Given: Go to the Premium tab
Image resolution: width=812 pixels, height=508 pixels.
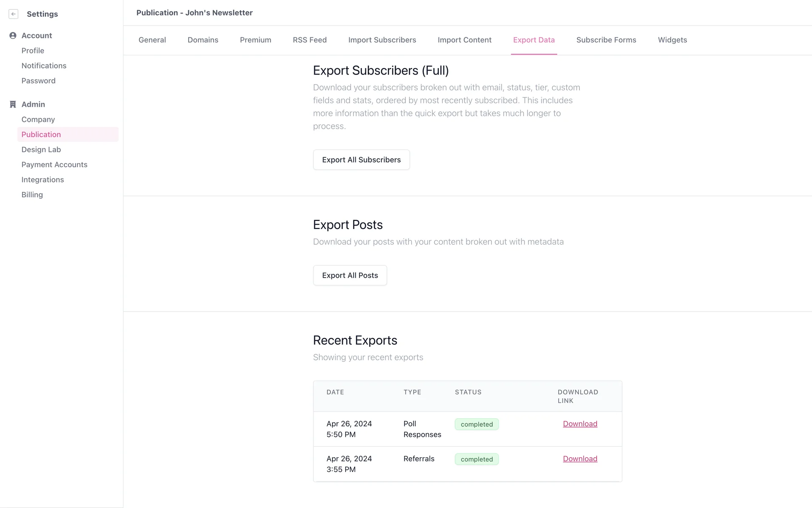Looking at the screenshot, I should tap(255, 40).
